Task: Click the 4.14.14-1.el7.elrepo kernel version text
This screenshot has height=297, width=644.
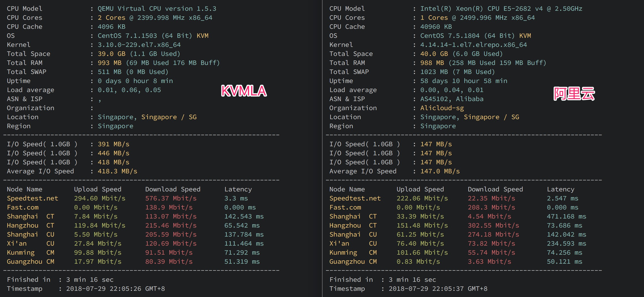Action: coord(473,45)
